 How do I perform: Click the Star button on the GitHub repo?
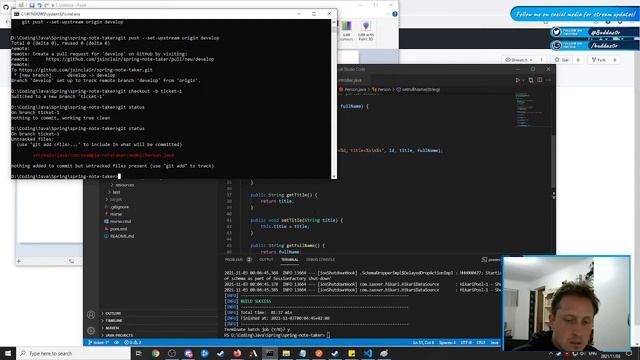(562, 60)
